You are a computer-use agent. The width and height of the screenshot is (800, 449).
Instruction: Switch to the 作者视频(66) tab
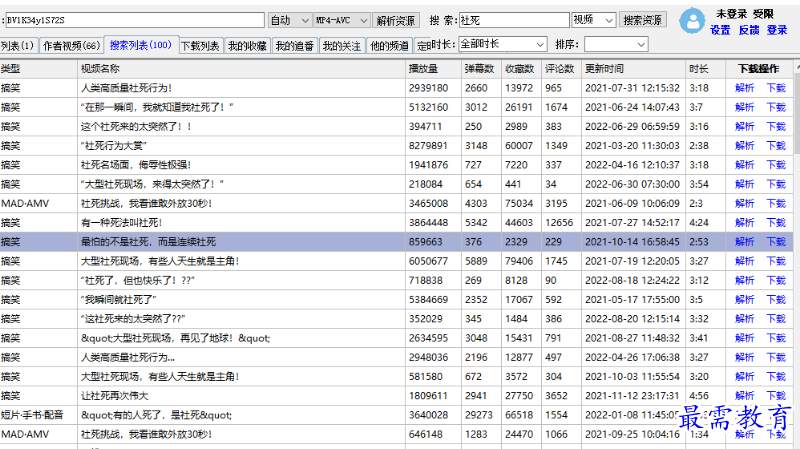click(x=71, y=46)
